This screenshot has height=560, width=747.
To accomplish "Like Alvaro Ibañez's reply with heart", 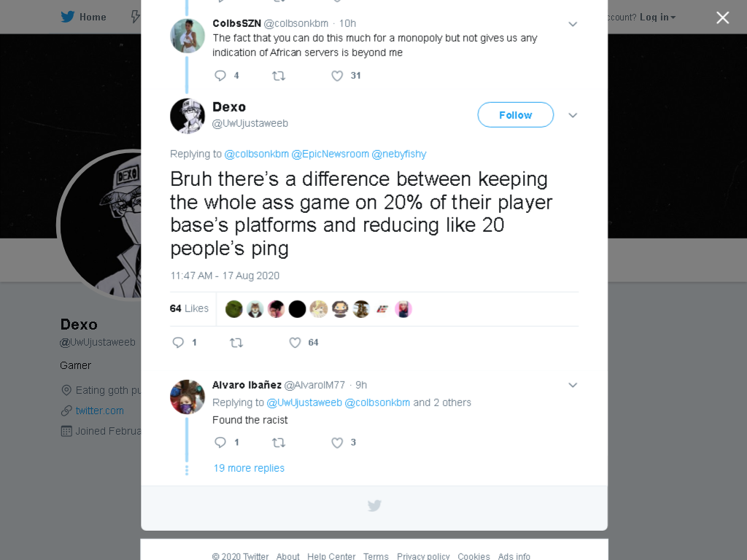I will coord(337,443).
